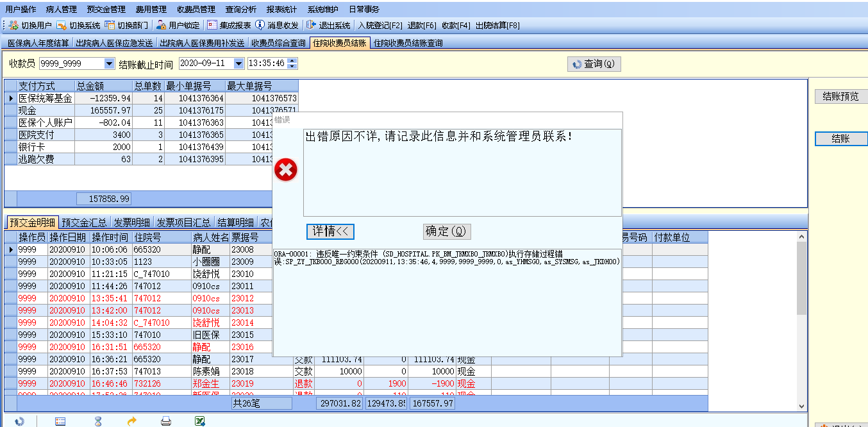The height and width of the screenshot is (427, 868).
Task: Click the 收款员 input field showing 9999_9999
Action: (71, 63)
